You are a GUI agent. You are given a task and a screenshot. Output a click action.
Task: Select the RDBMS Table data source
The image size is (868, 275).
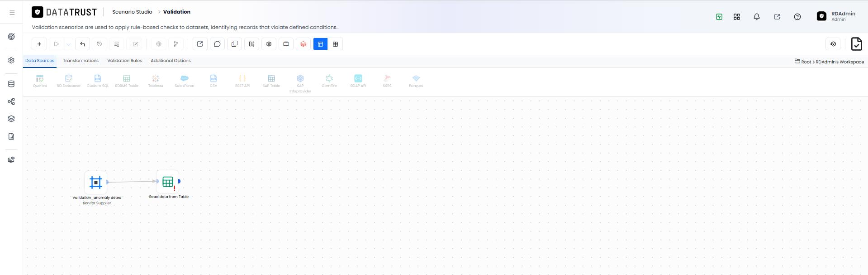[x=127, y=81]
